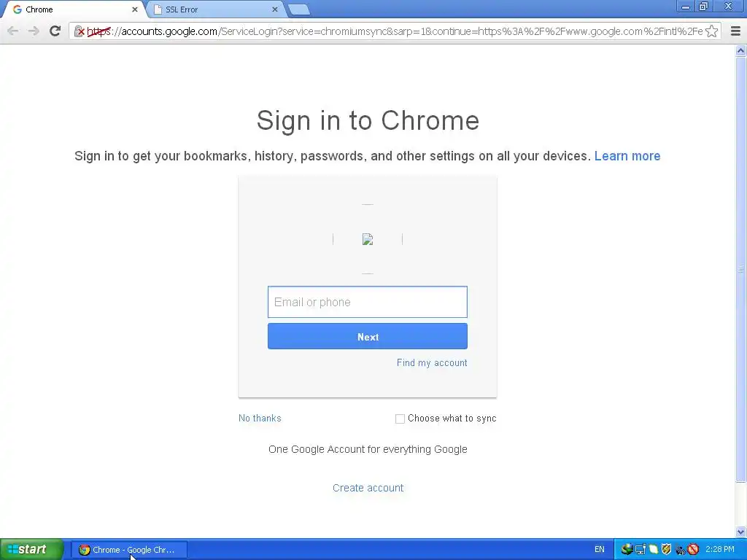
Task: Bookmark this page with the star icon
Action: 711,31
